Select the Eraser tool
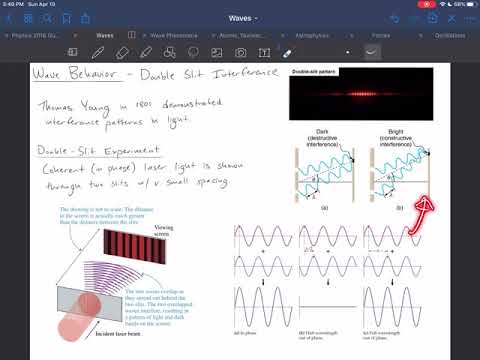The image size is (480, 360). 122,53
